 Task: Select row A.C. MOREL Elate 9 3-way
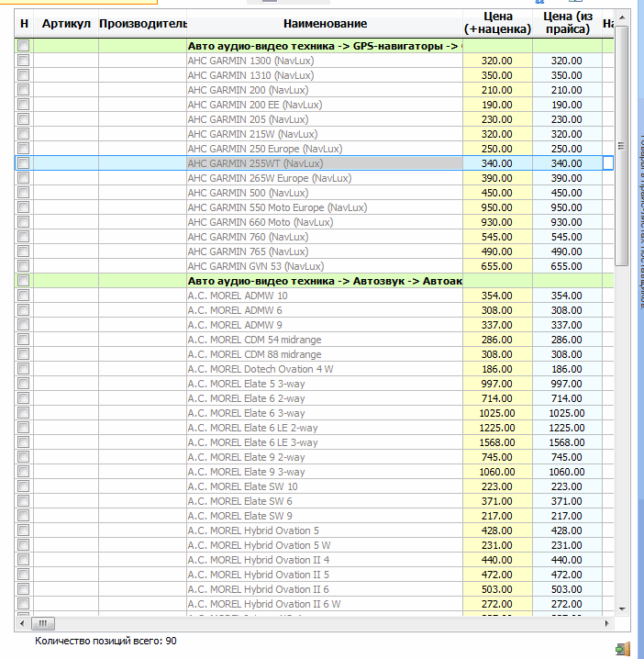coord(315,472)
